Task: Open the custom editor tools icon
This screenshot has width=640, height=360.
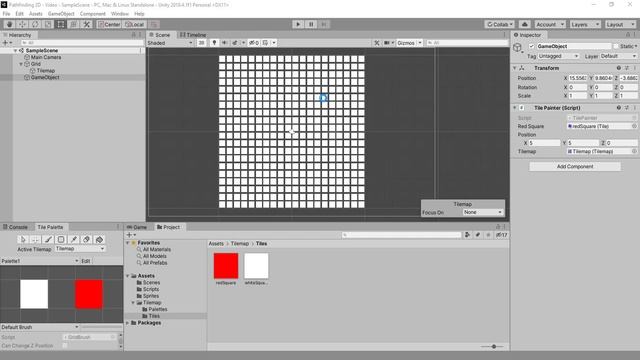Action: pos(87,24)
